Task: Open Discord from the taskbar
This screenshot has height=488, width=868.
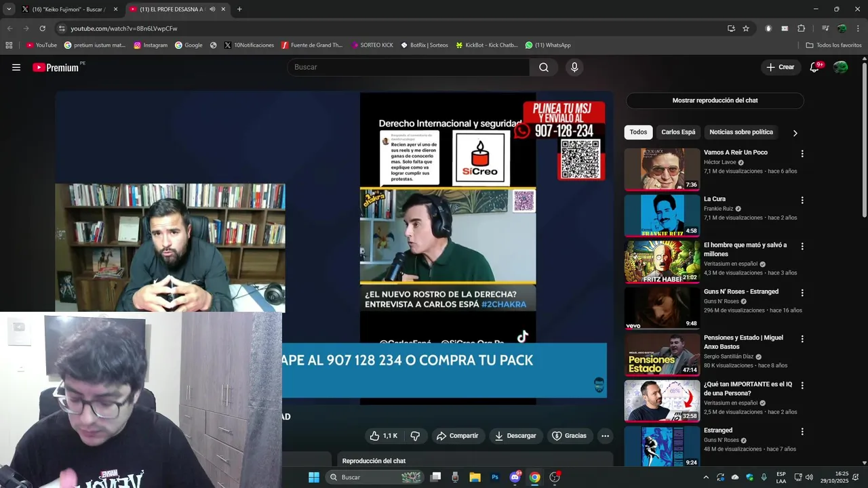Action: (515, 477)
